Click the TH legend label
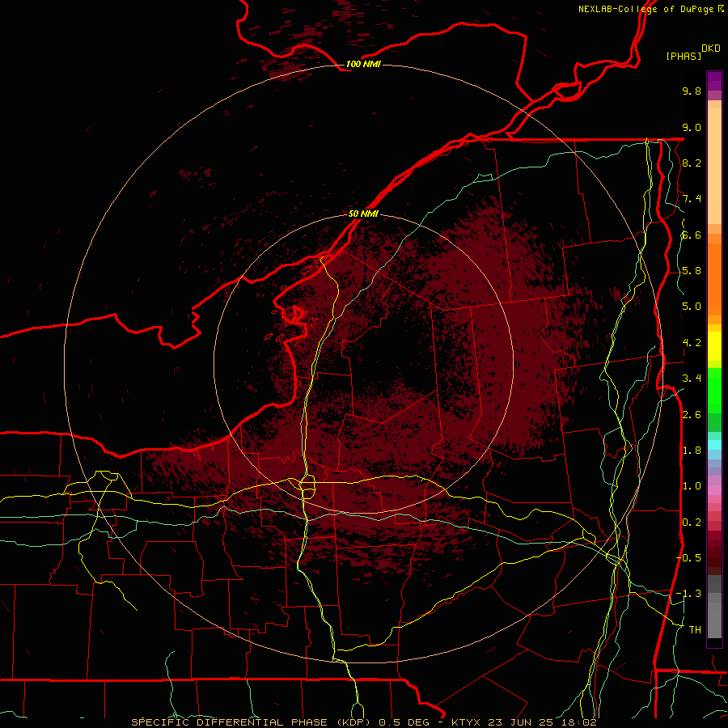 click(695, 630)
